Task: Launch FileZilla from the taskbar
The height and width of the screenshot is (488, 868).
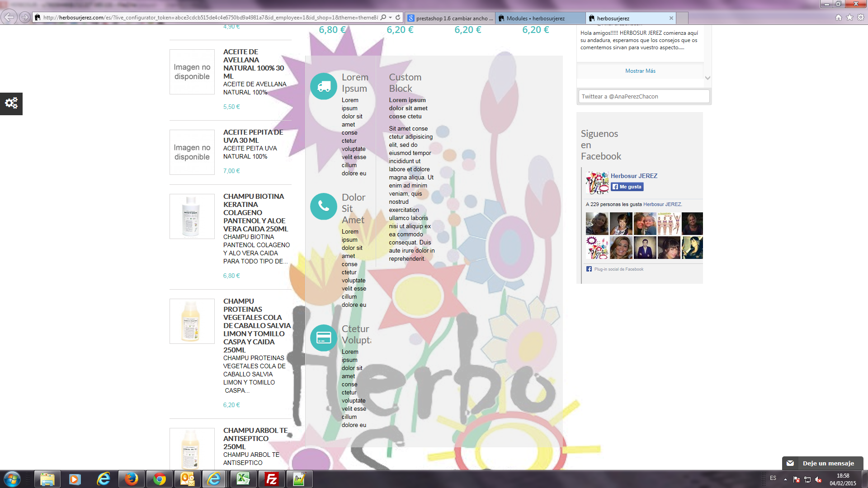Action: 272,479
